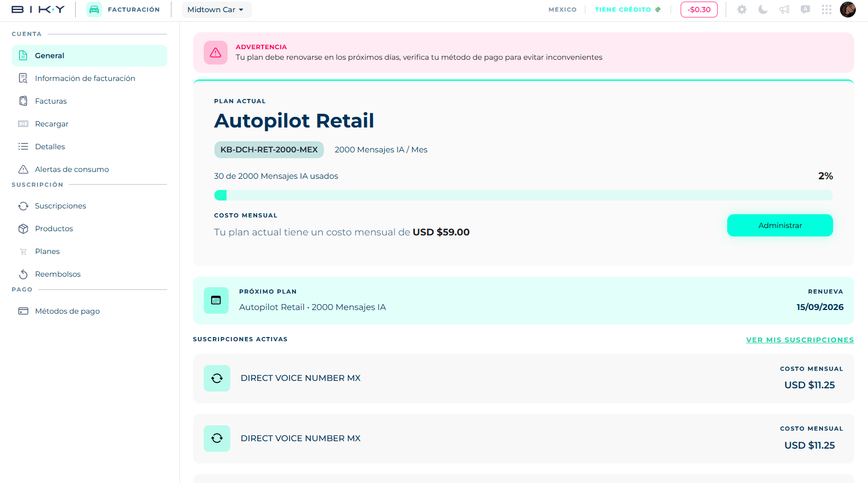
Task: Click the KB-DCH-RET-2000-MEX plan code badge
Action: tap(269, 150)
